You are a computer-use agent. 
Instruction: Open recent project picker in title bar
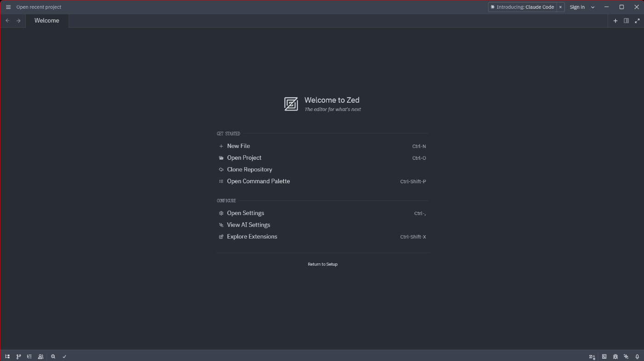coord(39,7)
